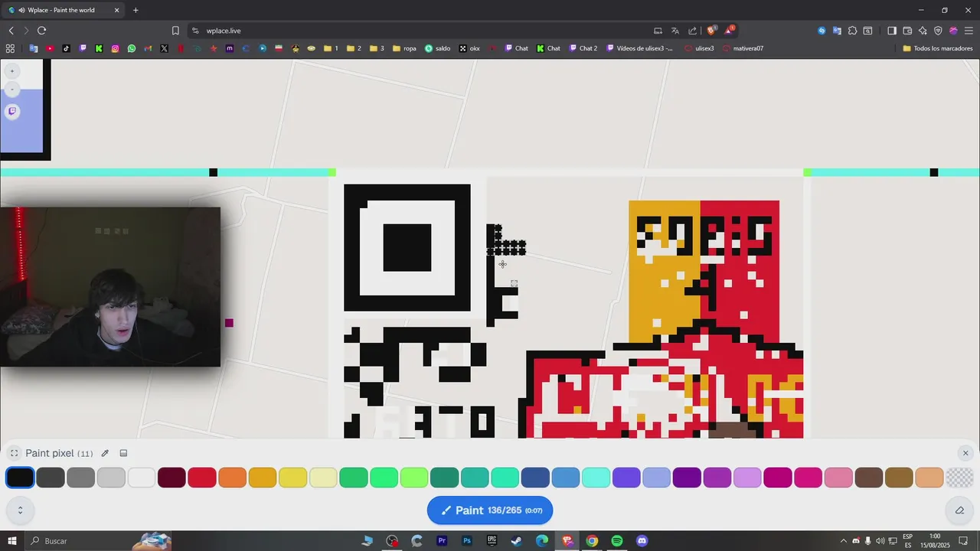Zoom out the map with minus button
Image resolution: width=980 pixels, height=551 pixels.
click(12, 90)
